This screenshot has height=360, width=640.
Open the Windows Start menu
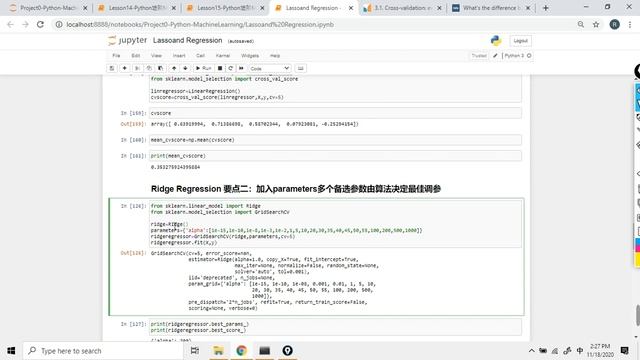click(11, 351)
